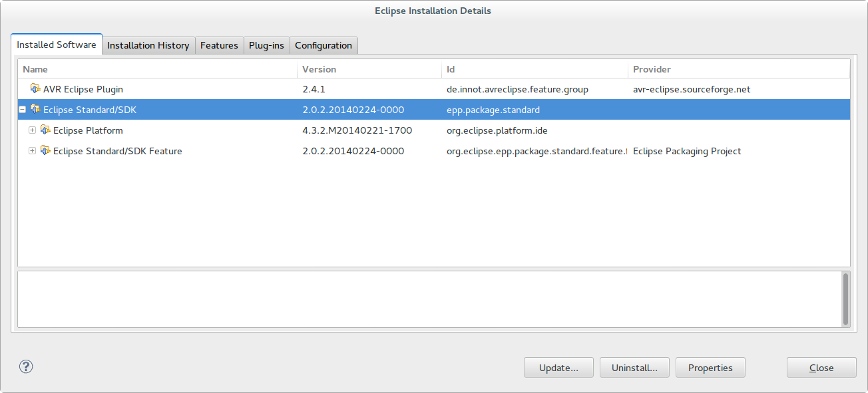868x393 pixels.
Task: Click the Uninstall... button
Action: 634,368
